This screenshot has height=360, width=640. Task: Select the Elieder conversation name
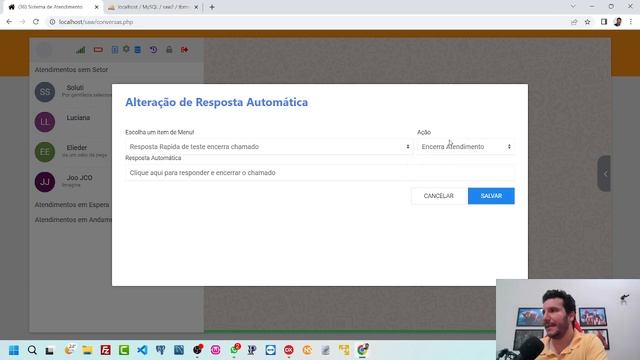77,148
